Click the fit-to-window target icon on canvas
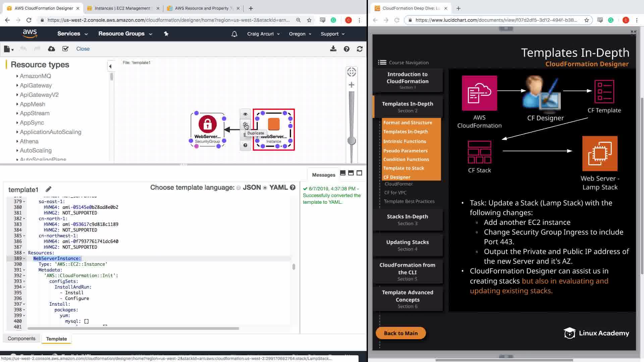Screen dimensions: 644x362 [x=352, y=72]
